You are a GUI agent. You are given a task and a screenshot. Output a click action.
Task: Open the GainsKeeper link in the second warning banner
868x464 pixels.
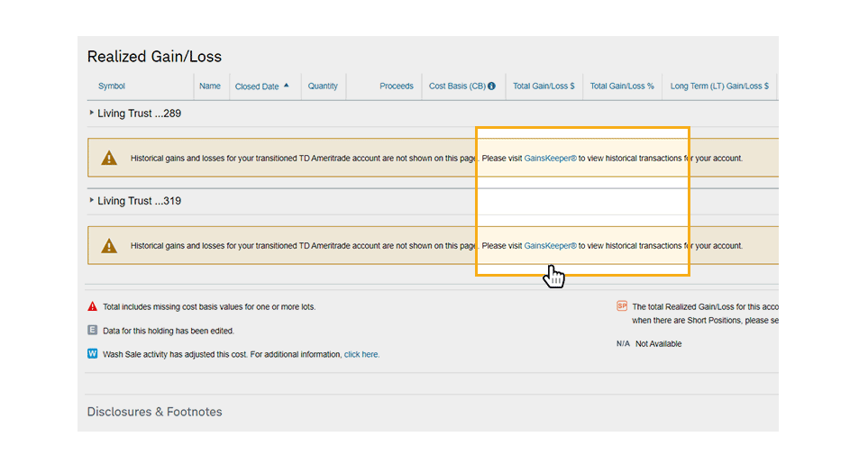coord(550,246)
